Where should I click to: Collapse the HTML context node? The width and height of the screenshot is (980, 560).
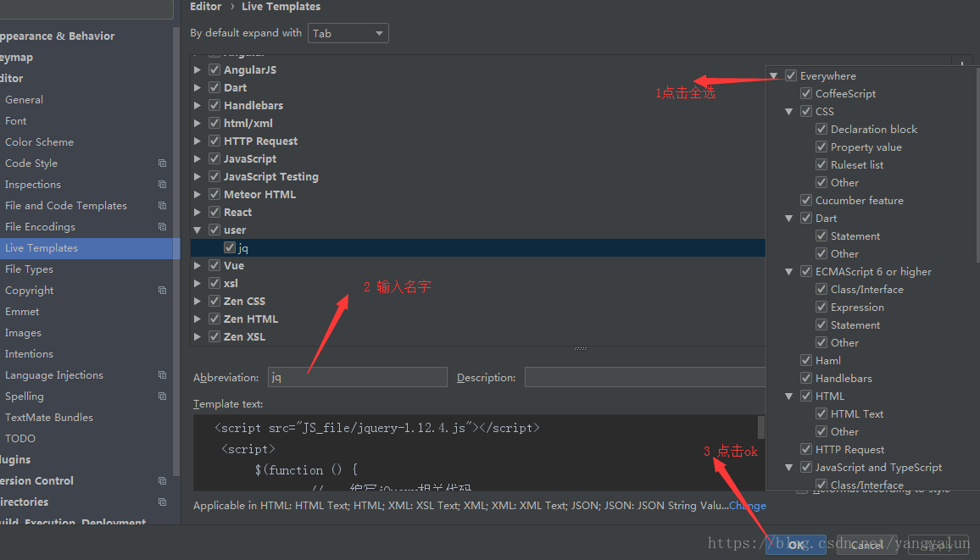pos(788,396)
